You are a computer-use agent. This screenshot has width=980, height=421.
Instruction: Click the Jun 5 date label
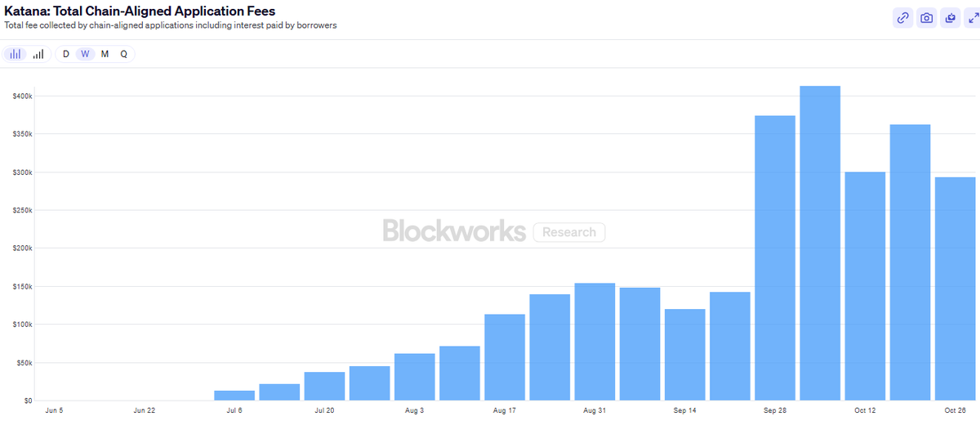[54, 410]
